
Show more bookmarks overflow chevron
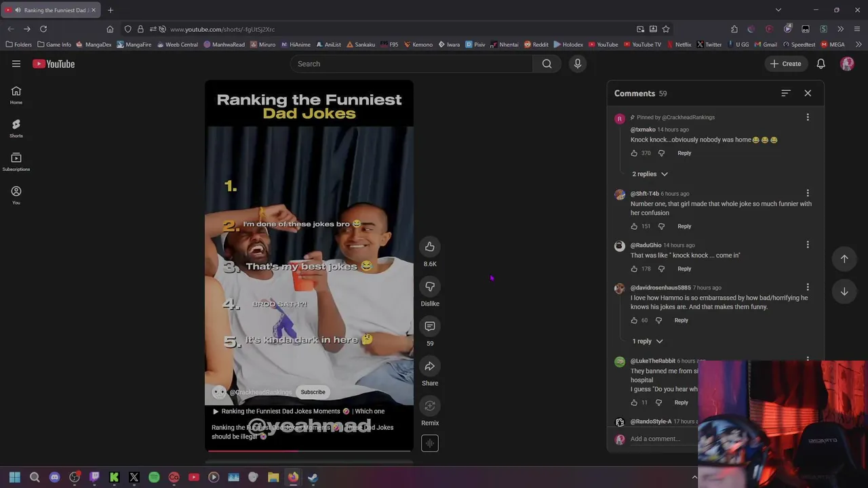click(859, 45)
